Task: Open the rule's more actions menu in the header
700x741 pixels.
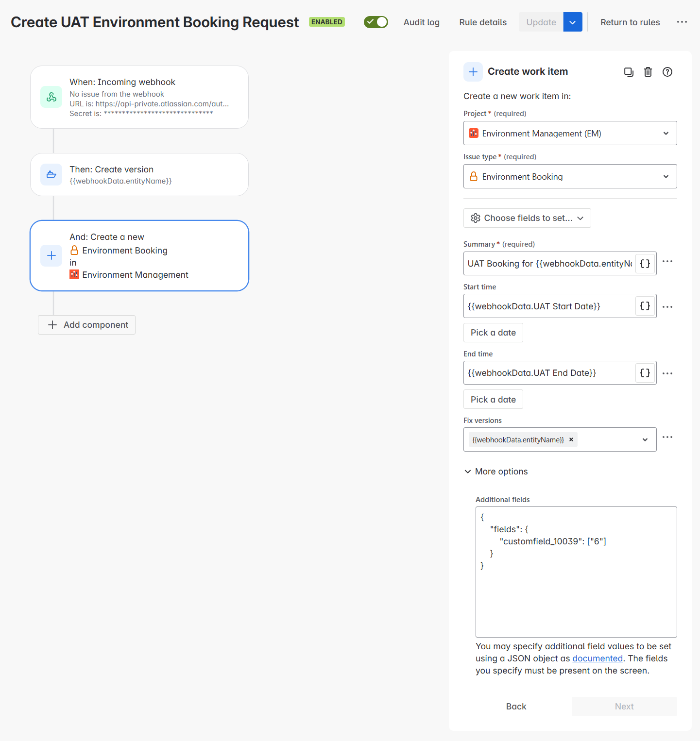Action: point(682,22)
